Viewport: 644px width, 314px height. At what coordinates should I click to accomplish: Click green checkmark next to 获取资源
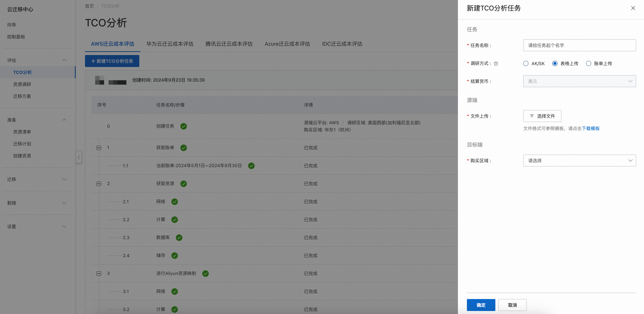pyautogui.click(x=183, y=184)
